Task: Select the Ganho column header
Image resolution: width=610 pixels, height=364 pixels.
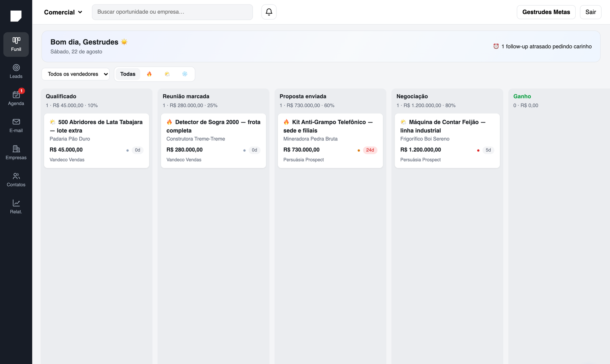Action: pyautogui.click(x=522, y=96)
